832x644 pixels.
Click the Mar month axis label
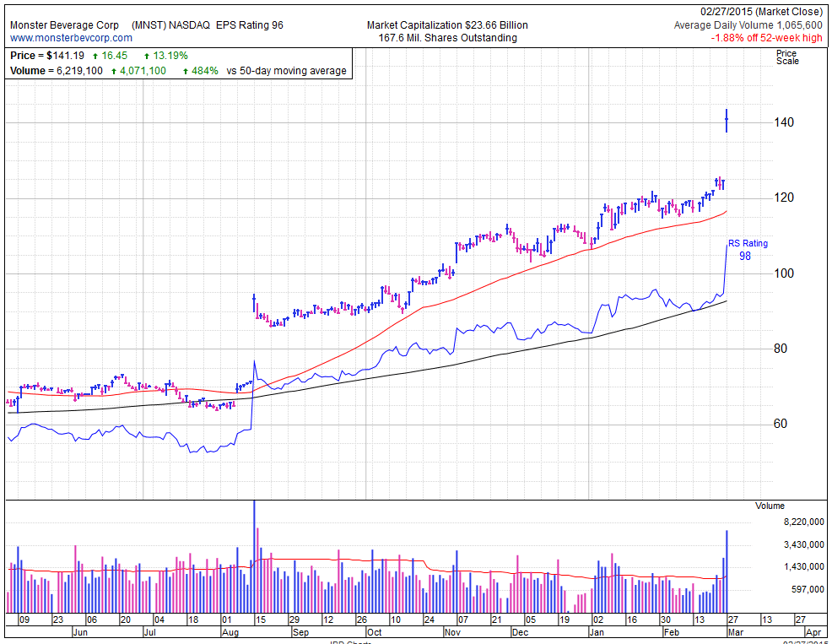point(736,632)
